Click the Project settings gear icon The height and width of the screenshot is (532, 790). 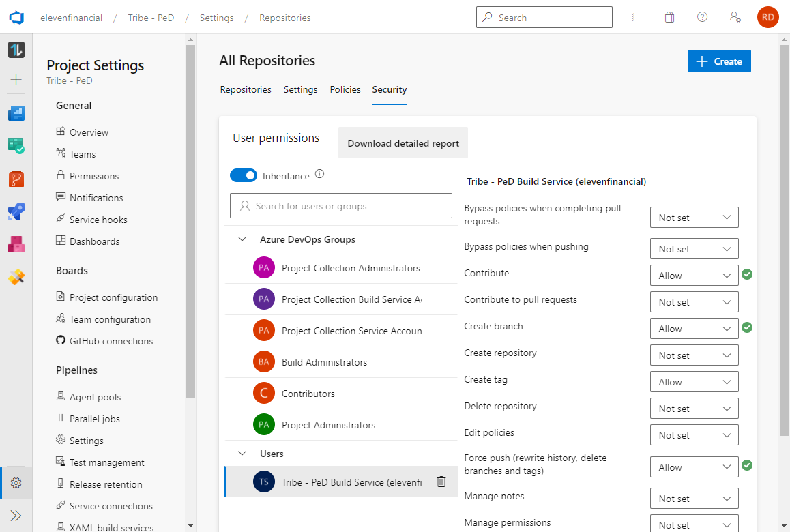point(16,483)
